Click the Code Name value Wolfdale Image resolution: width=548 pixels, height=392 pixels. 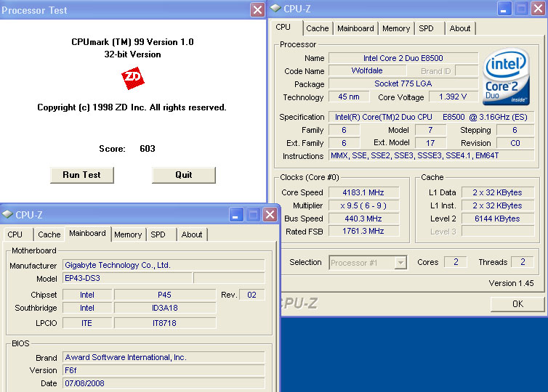pos(367,70)
